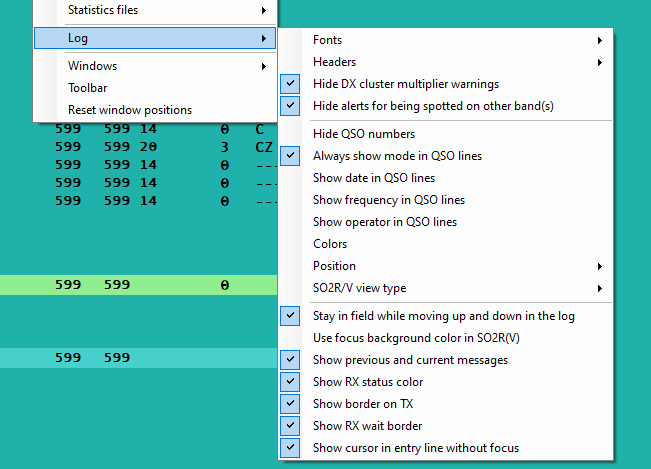Enable Show frequency in QSO lines
This screenshot has width=651, height=469.
click(446, 200)
